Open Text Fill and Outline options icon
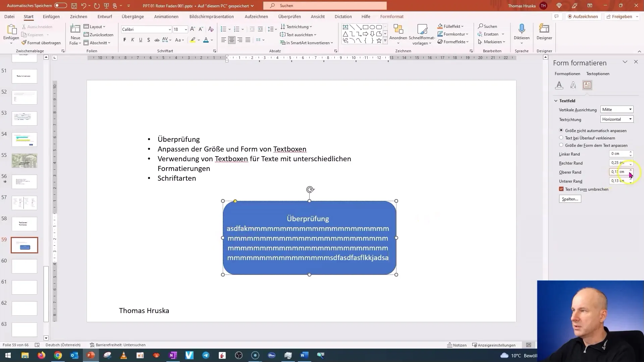The image size is (644, 362). coord(559,85)
